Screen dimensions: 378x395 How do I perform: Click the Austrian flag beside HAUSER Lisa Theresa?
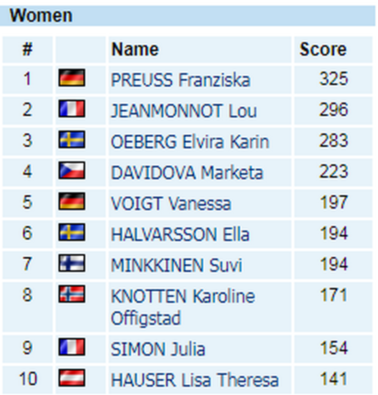pos(72,378)
